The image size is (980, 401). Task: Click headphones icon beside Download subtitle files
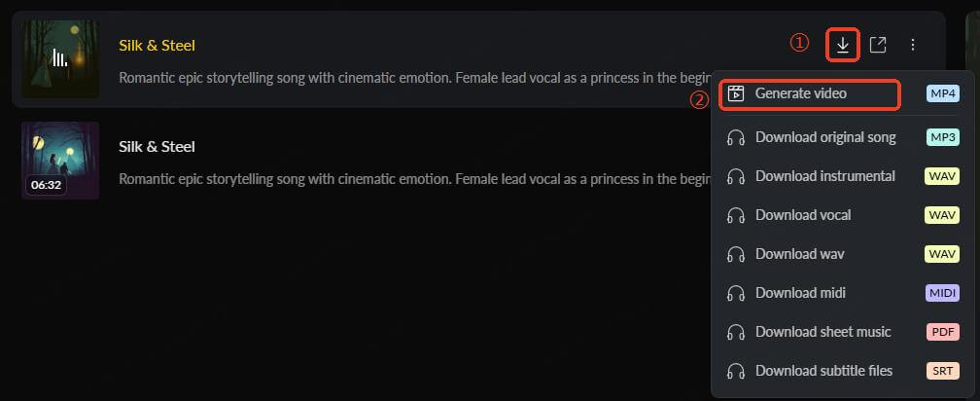click(x=736, y=371)
